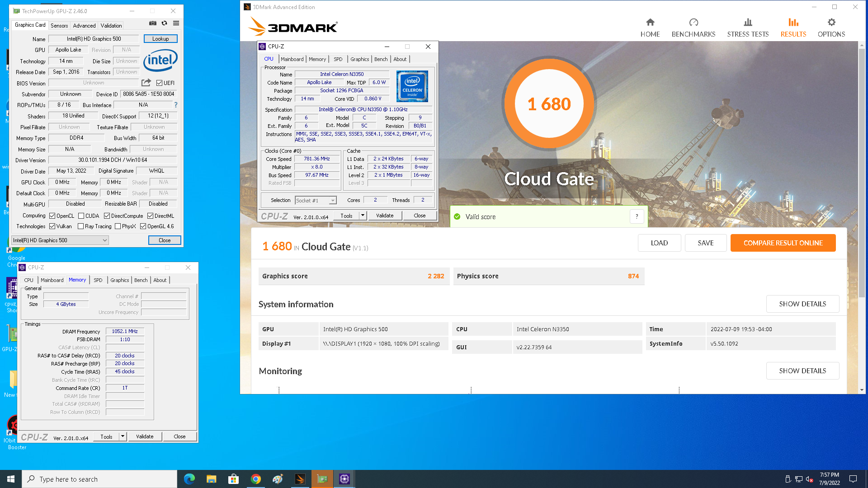Viewport: 868px width, 488px height.
Task: Click the BIOS version share/export icon
Action: 146,83
